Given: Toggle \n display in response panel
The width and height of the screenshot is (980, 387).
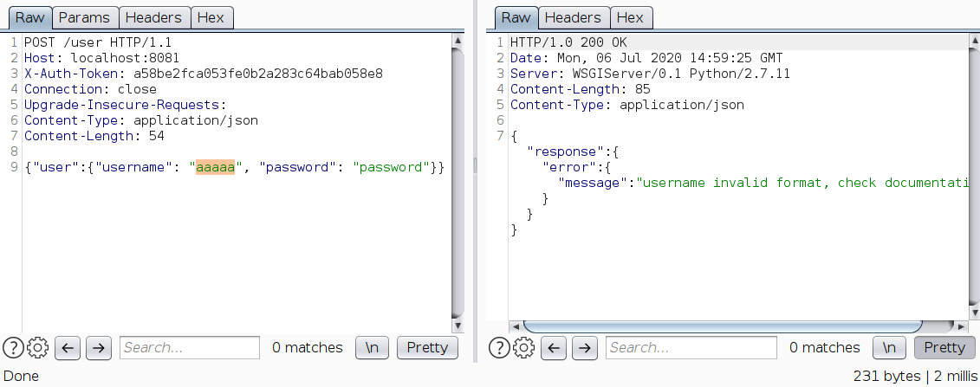Looking at the screenshot, I should [x=889, y=348].
